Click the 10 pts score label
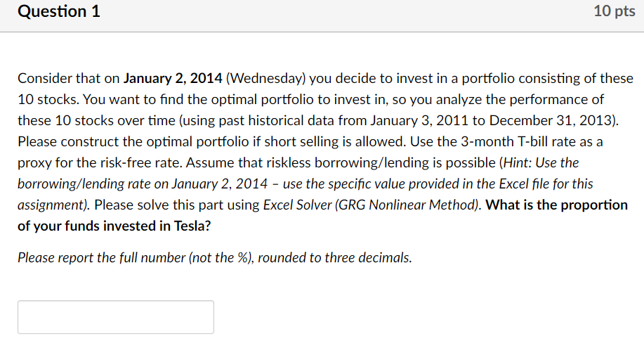The image size is (644, 346). [614, 13]
